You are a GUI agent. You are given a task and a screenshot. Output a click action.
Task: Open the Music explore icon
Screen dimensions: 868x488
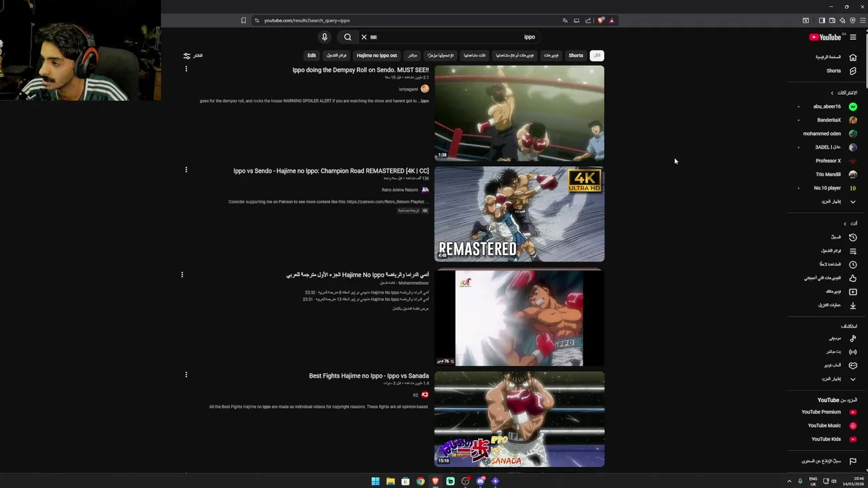point(853,338)
